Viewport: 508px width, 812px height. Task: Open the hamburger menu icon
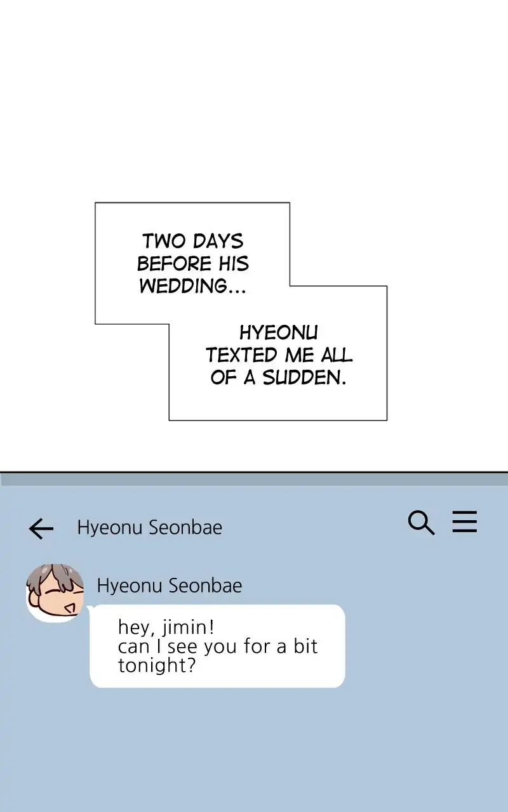(465, 522)
